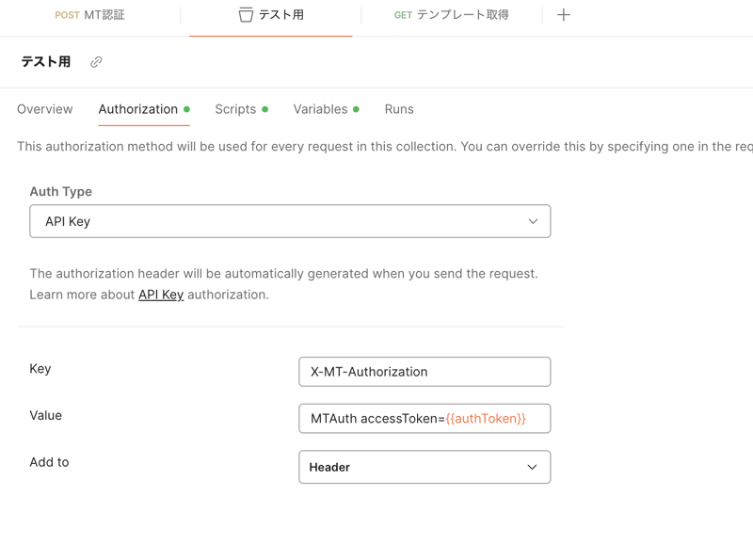Switch to the POST MT認証 request tab

(90, 15)
